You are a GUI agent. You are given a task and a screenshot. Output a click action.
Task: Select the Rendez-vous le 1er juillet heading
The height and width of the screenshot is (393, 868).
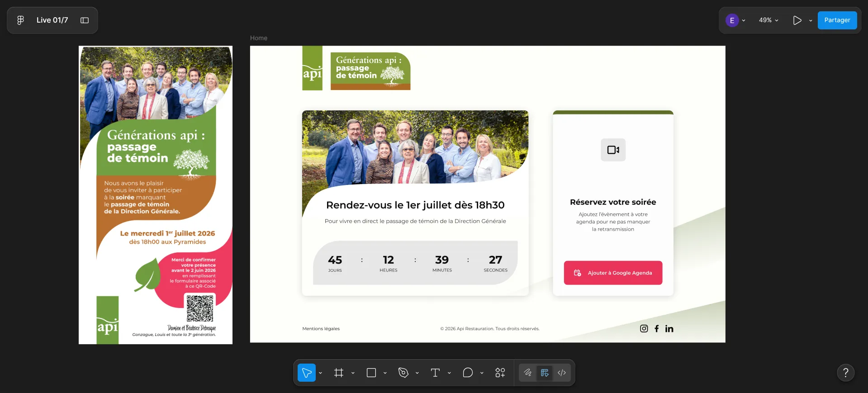[x=415, y=205]
